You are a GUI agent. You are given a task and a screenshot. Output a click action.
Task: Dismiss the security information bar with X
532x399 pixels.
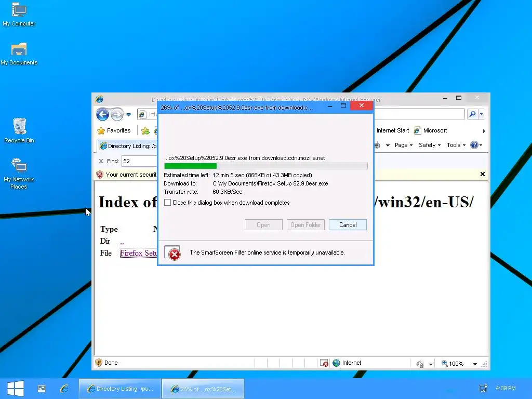(483, 175)
